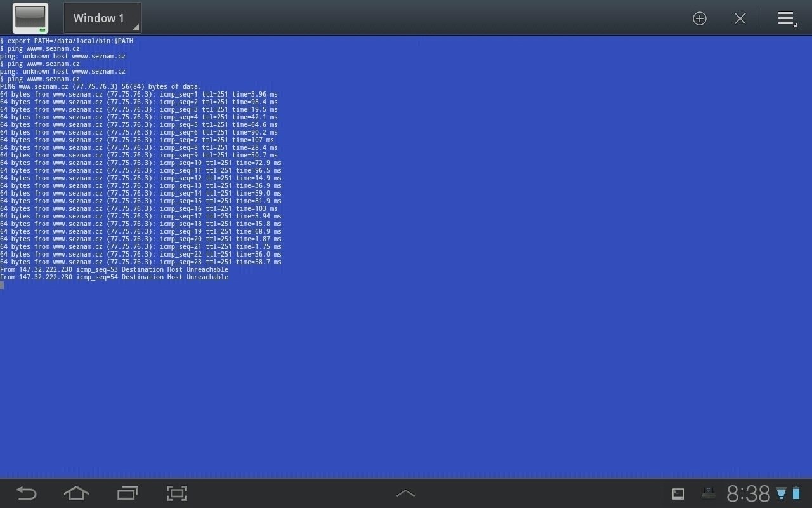812x508 pixels.
Task: Tap the Android back navigation button
Action: [x=26, y=493]
